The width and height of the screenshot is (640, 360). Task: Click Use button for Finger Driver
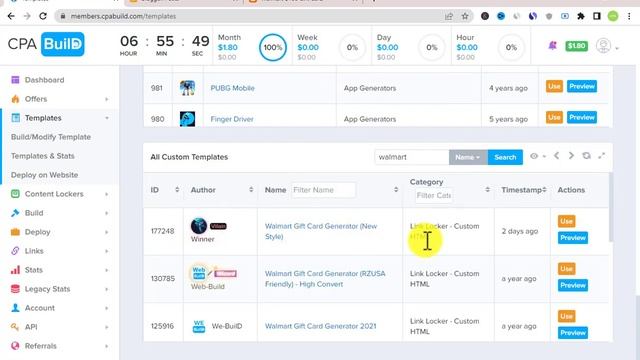(554, 118)
